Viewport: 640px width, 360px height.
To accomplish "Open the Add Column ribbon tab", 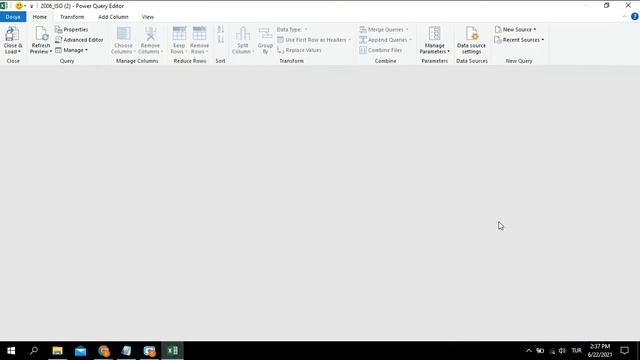I will coord(113,17).
